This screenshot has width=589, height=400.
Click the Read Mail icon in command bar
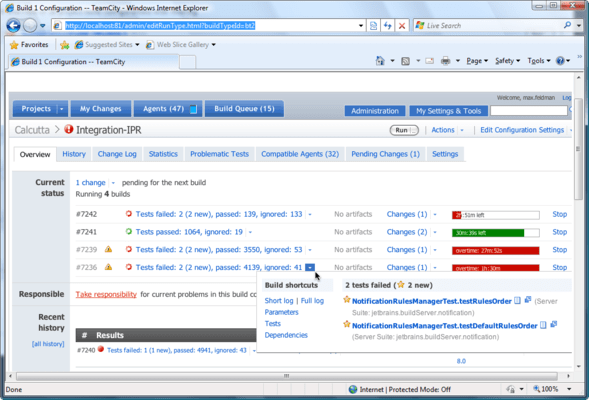(429, 61)
